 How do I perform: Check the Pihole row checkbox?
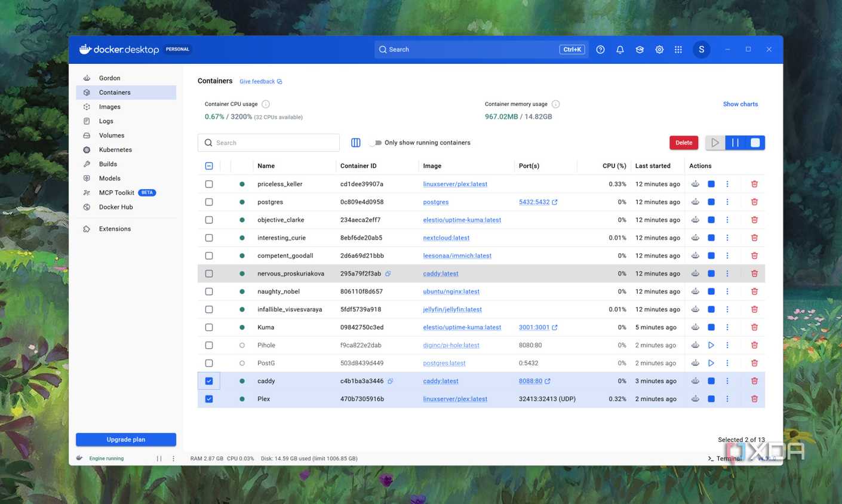pos(209,345)
